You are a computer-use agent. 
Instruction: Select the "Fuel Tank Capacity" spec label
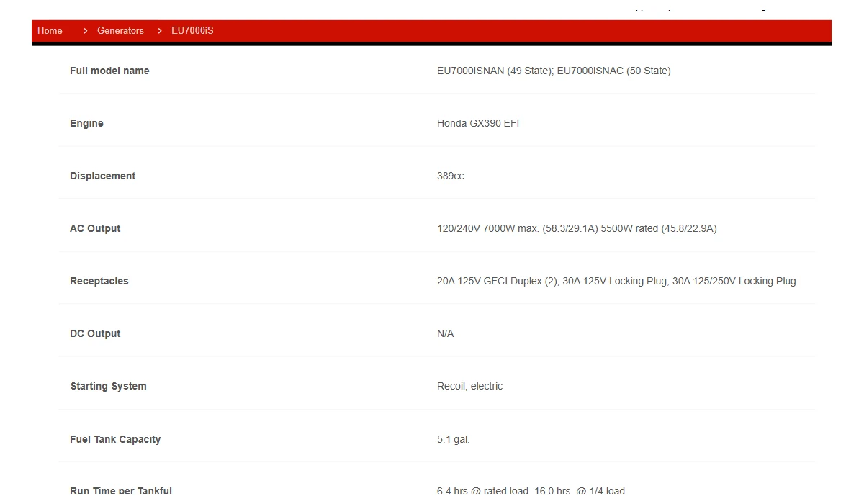pyautogui.click(x=115, y=439)
